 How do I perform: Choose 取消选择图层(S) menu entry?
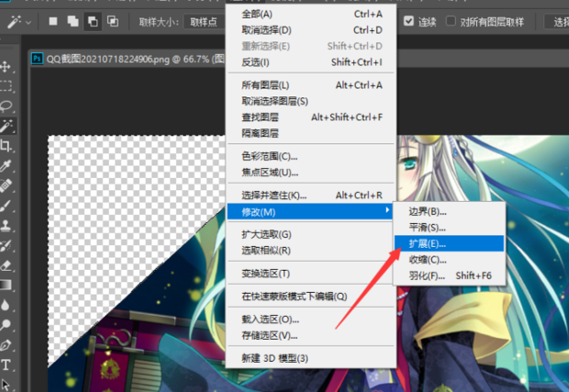pos(311,101)
